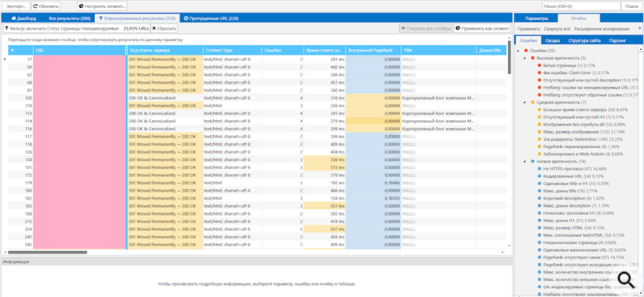Viewport: 644px width, 297px height.
Task: Click the X icon on the Сбросить button
Action: [x=154, y=29]
